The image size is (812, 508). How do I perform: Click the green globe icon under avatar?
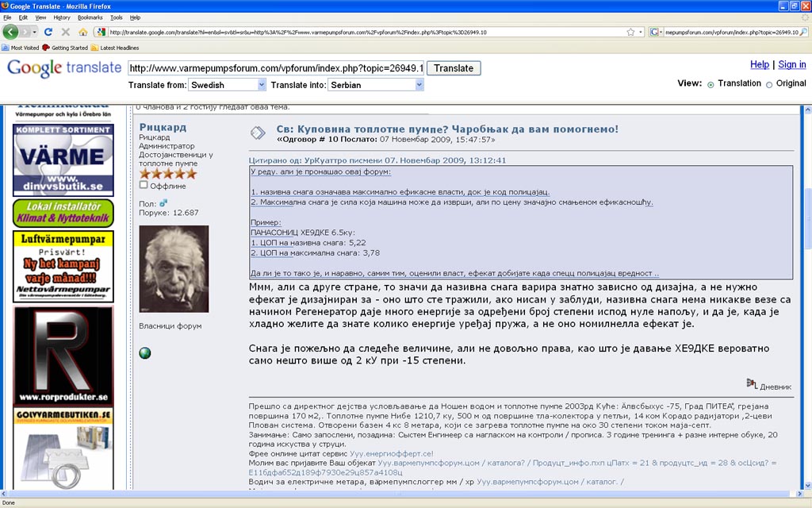(145, 353)
